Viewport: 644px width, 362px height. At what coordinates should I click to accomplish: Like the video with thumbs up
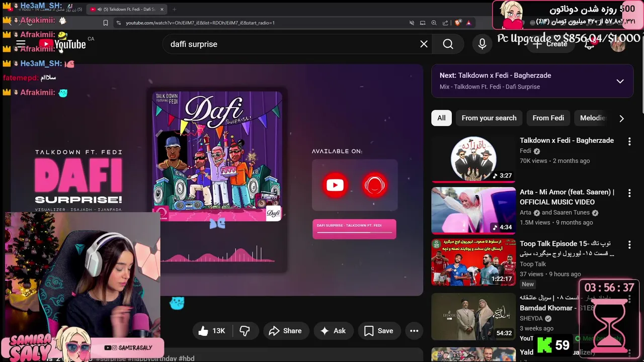(x=212, y=331)
